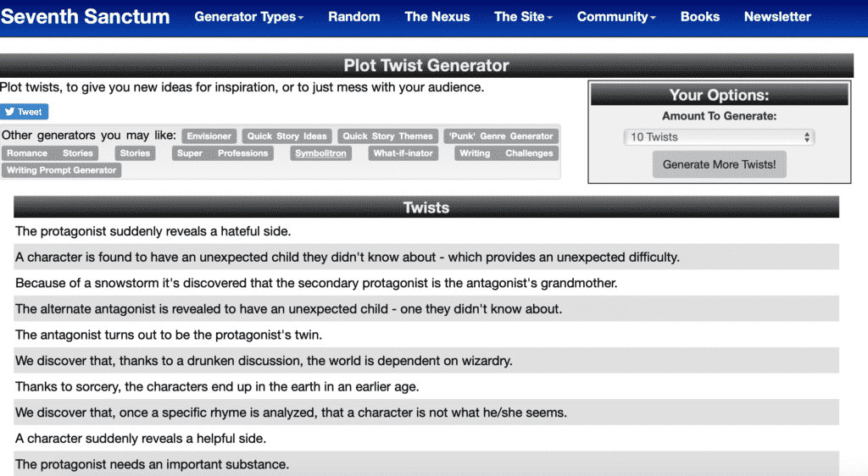Open the Romance Stories generator
The image size is (868, 476).
pyautogui.click(x=50, y=153)
